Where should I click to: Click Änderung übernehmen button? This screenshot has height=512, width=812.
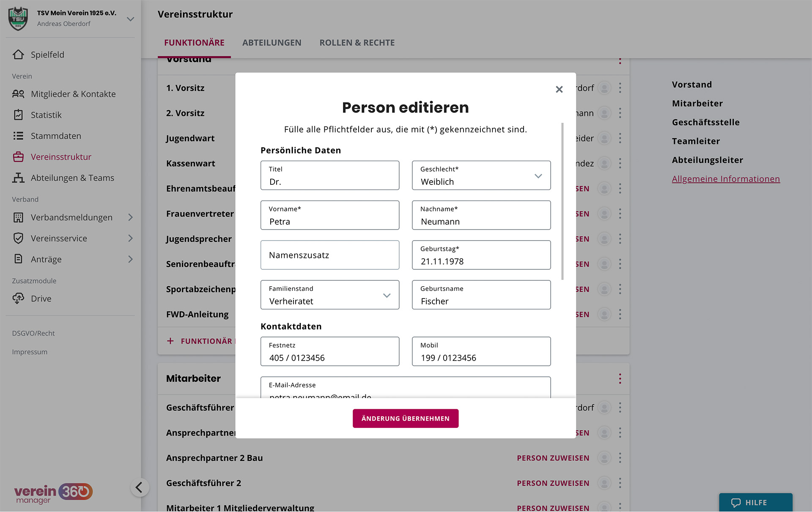406,419
